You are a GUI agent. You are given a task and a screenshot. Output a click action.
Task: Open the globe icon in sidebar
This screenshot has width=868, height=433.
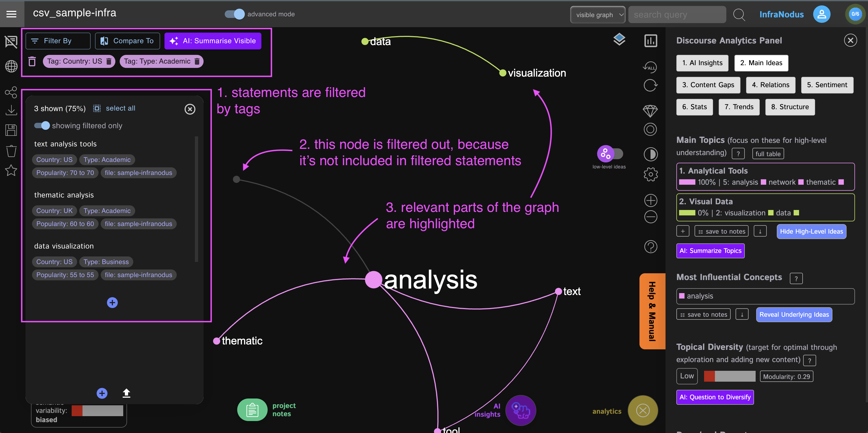tap(11, 66)
